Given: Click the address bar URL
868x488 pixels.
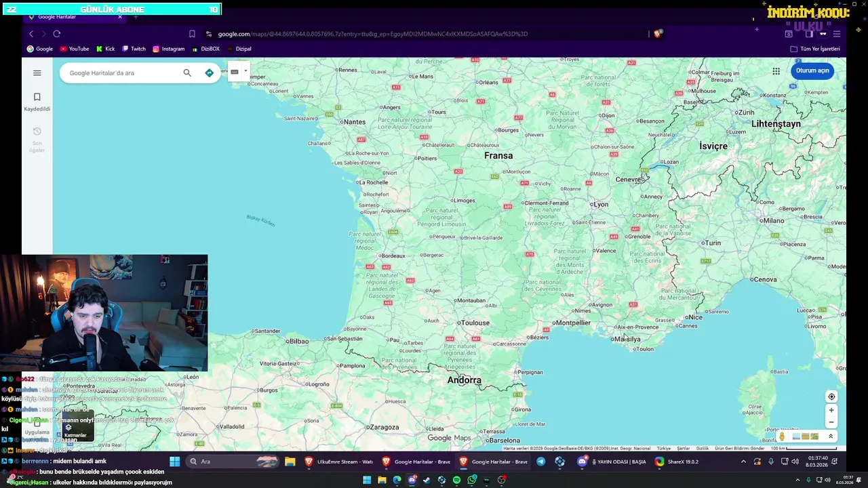Looking at the screenshot, I should coord(373,34).
